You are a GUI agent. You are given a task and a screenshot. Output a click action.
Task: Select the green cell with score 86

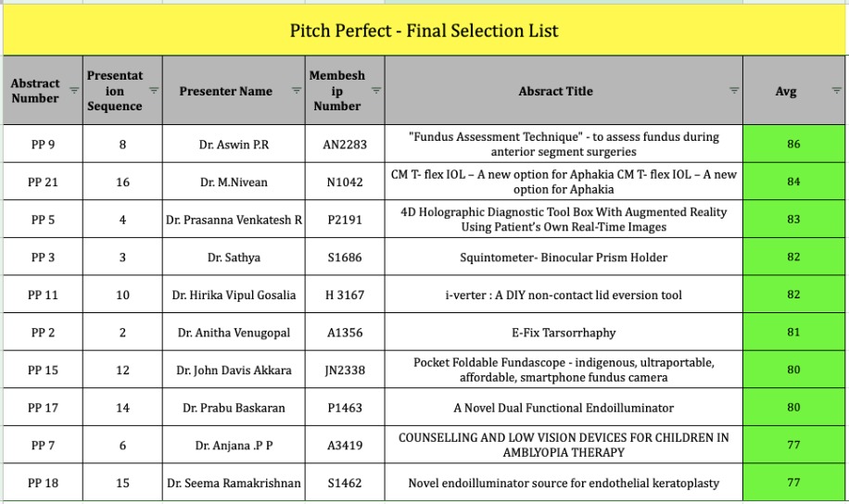point(793,145)
